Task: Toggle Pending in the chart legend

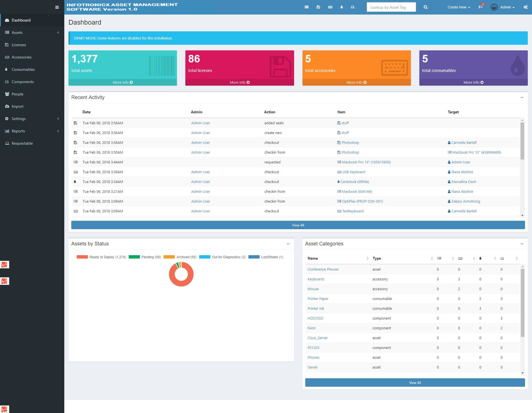Action: click(151, 257)
